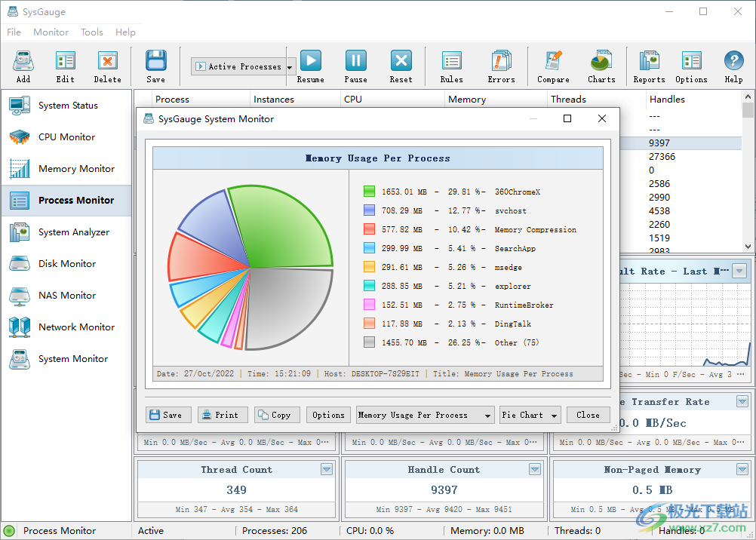Click the Edit toolbar icon
The height and width of the screenshot is (540, 756).
pyautogui.click(x=65, y=66)
